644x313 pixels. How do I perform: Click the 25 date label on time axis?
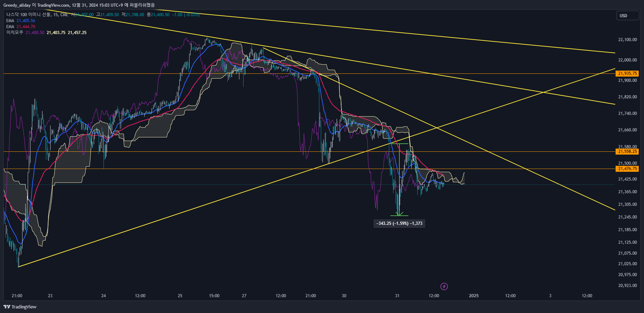[180, 296]
